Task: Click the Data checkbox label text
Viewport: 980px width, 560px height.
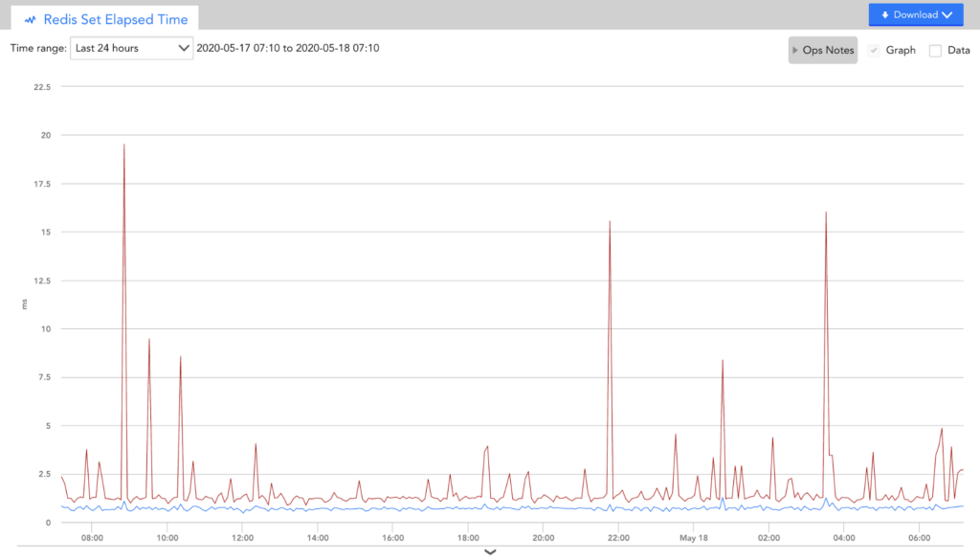Action: click(958, 50)
